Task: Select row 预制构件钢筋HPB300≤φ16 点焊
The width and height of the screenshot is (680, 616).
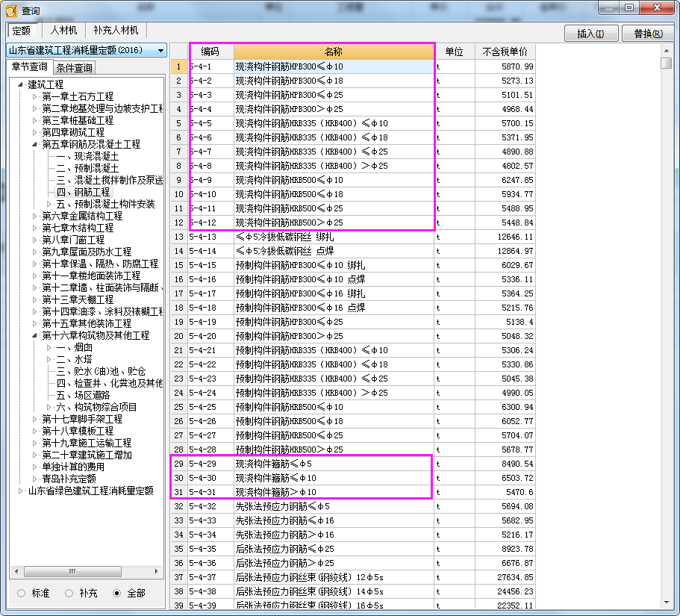Action: pyautogui.click(x=334, y=308)
